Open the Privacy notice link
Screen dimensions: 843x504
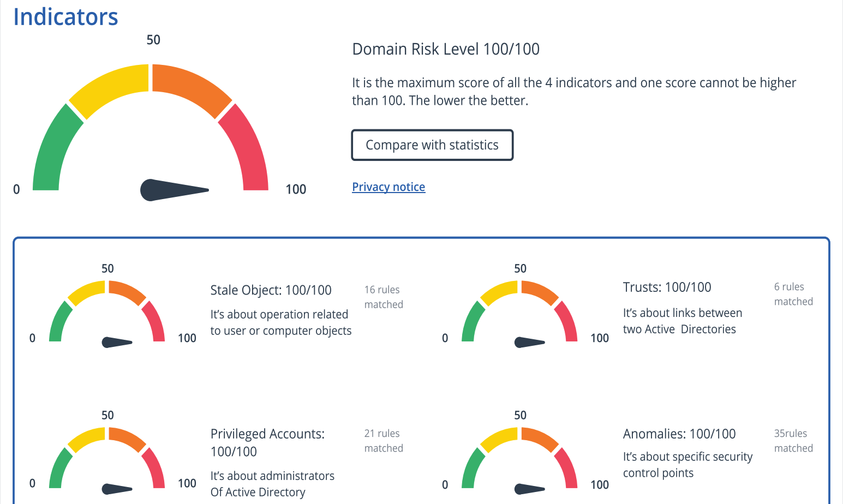click(388, 187)
